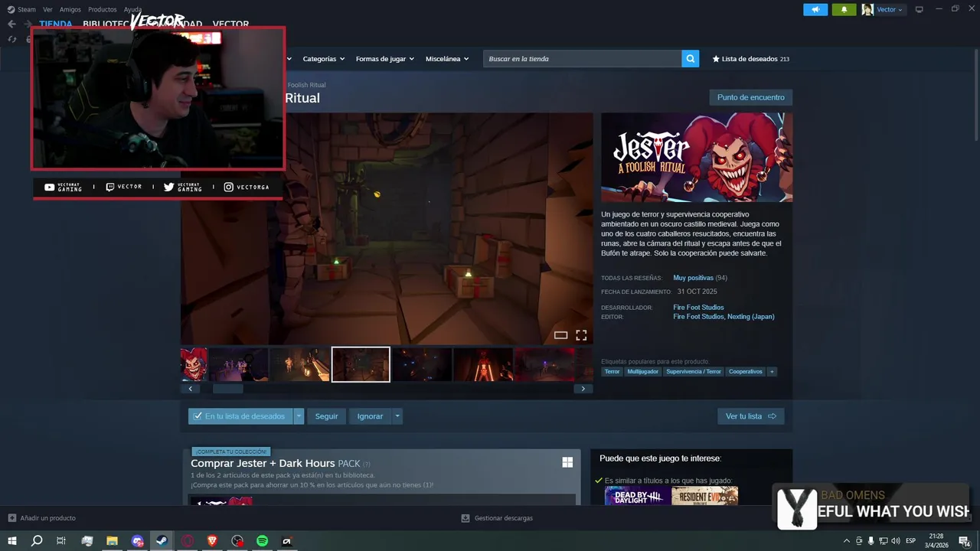Expand the Miscelánea menu
This screenshot has width=980, height=551.
447,59
